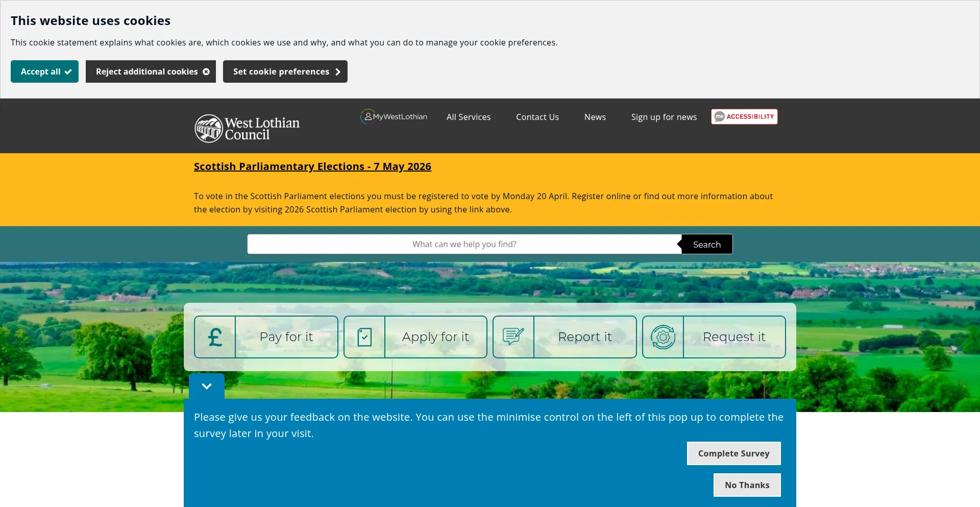
Task: Open Pay for it
Action: 266,337
